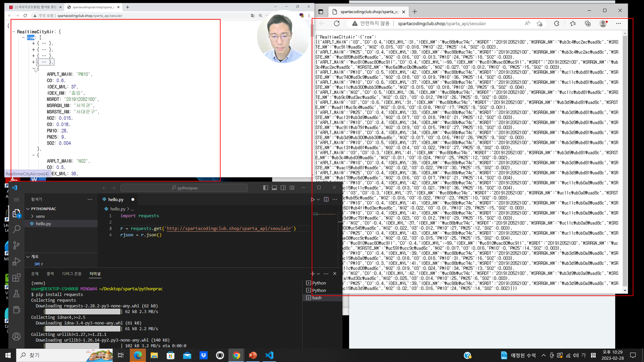Open File Explorer from the taskbar

point(154,355)
